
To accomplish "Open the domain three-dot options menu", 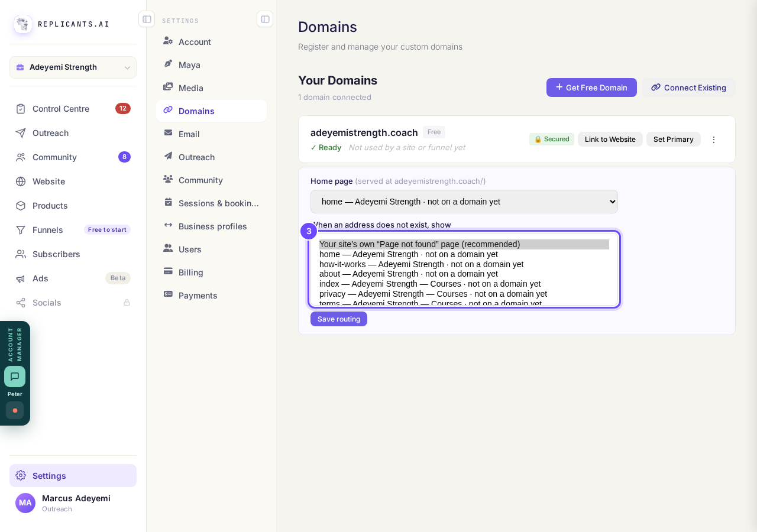I will pos(714,140).
